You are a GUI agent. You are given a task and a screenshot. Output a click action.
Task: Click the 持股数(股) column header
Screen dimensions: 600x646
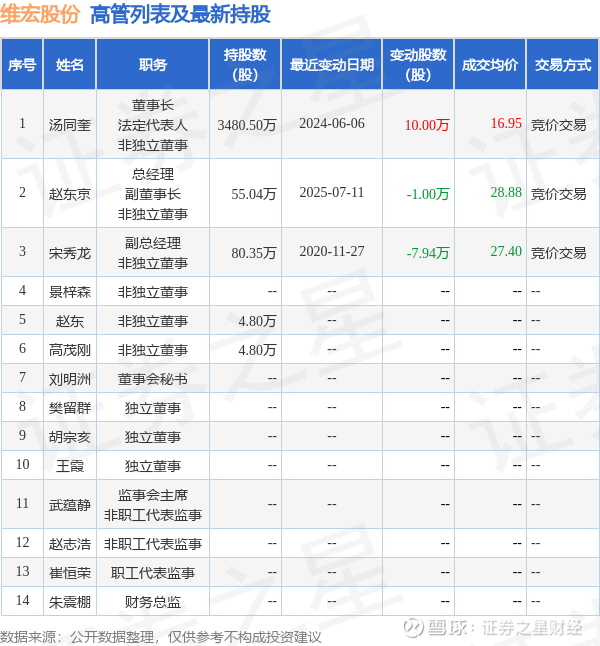(245, 64)
